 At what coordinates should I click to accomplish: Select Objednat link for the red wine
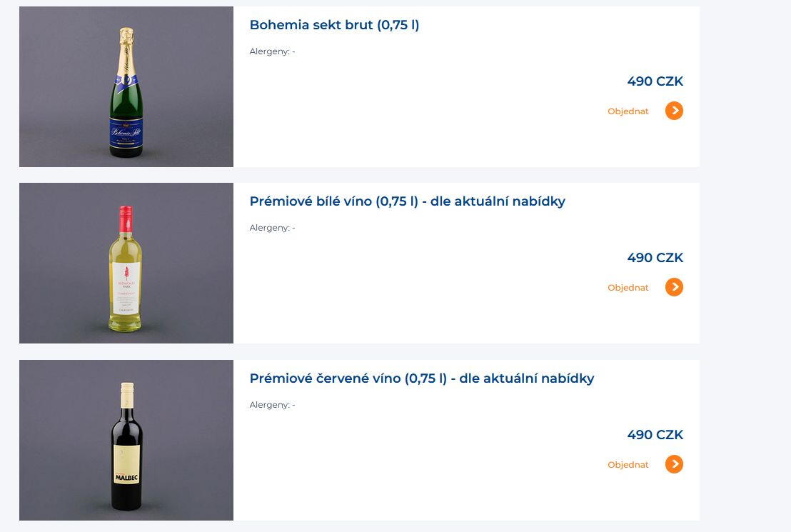628,465
